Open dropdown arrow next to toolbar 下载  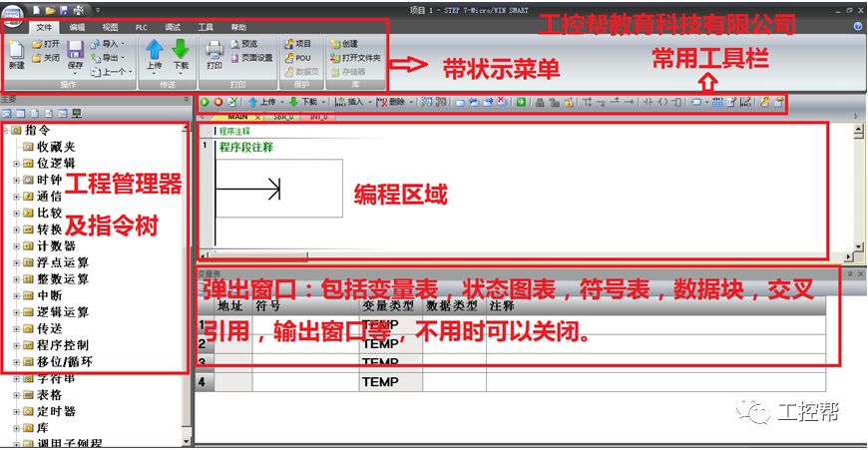(x=323, y=102)
